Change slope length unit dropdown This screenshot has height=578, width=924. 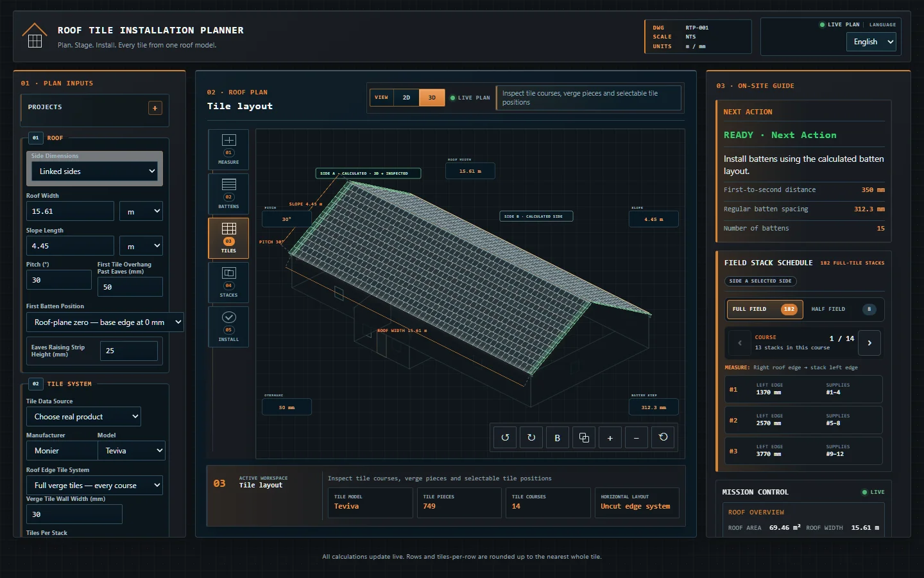click(x=141, y=246)
